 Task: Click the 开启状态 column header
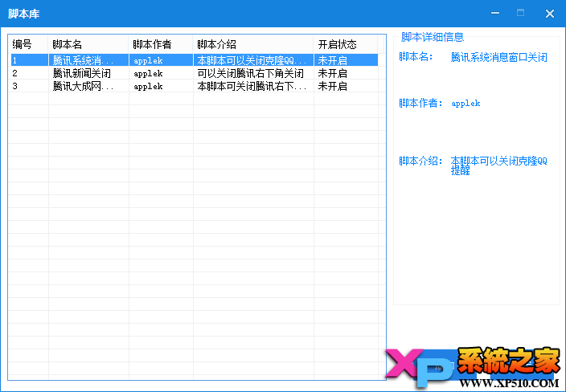coord(346,44)
